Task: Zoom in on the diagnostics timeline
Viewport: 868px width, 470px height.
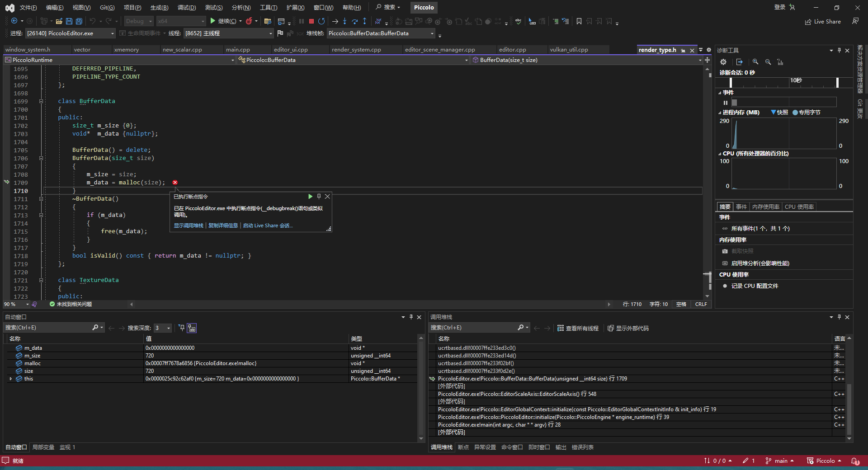Action: pyautogui.click(x=755, y=62)
